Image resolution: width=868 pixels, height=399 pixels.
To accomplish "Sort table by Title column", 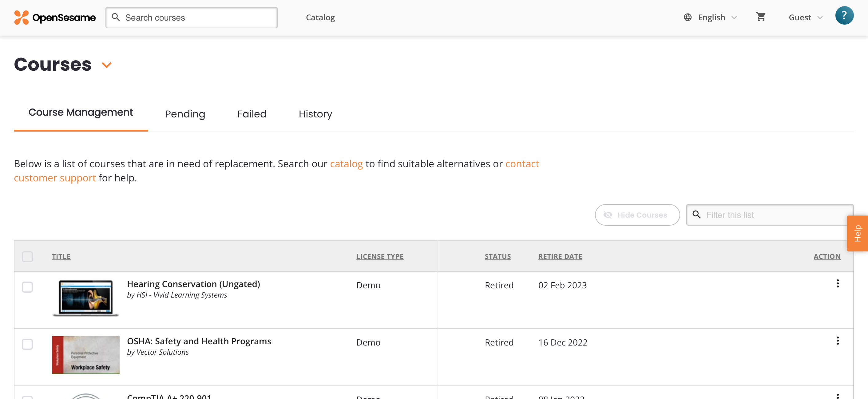I will point(61,256).
